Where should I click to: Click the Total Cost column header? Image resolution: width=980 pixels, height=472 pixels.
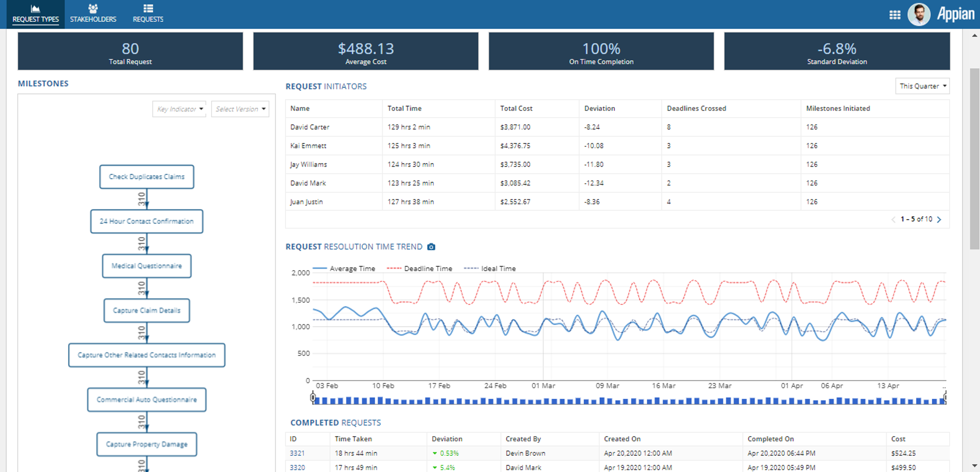pyautogui.click(x=516, y=109)
